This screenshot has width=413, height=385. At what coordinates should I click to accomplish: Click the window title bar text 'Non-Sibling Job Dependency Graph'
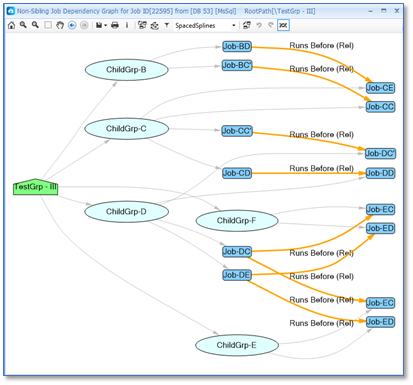tap(68, 11)
